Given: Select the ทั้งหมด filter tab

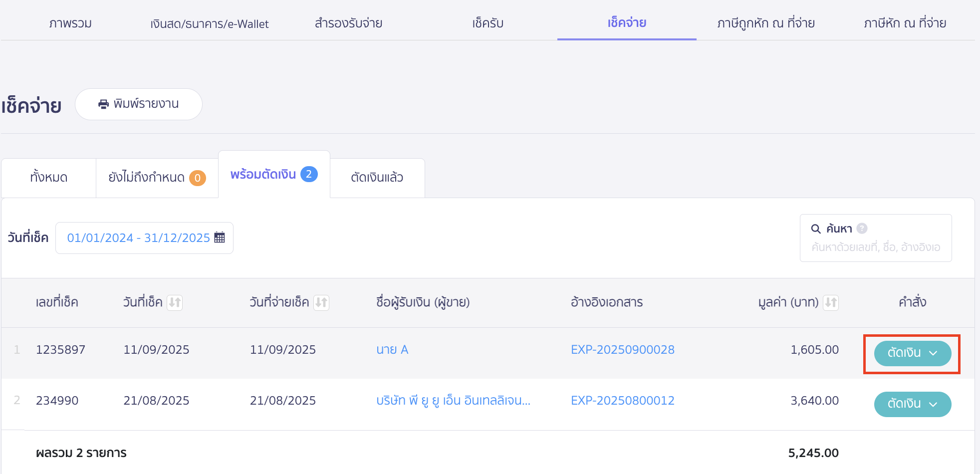Looking at the screenshot, I should (48, 178).
